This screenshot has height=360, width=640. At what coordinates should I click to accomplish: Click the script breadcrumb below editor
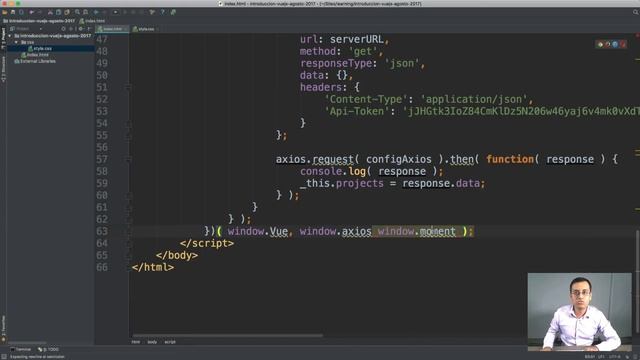(x=170, y=342)
